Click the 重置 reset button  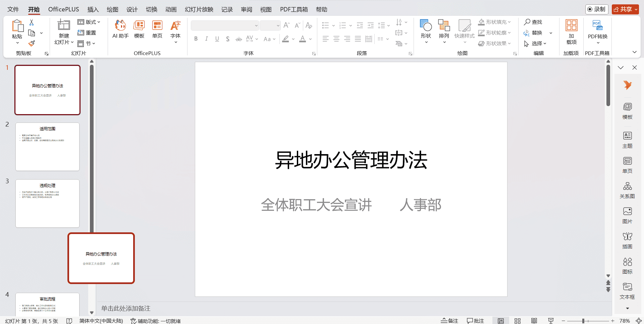tap(87, 33)
